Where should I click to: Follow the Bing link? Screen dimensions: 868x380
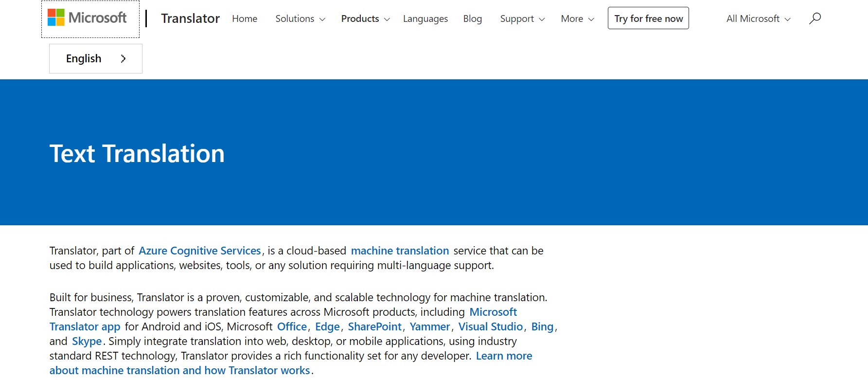point(542,326)
